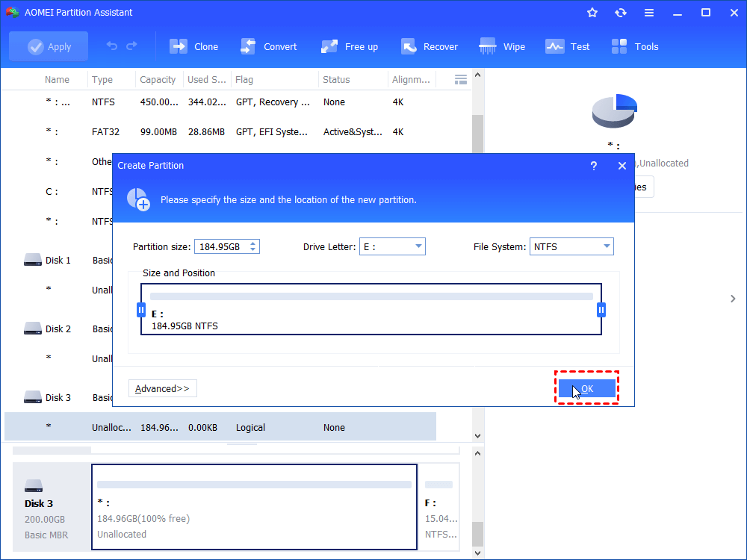Open the Test tool

tap(568, 46)
